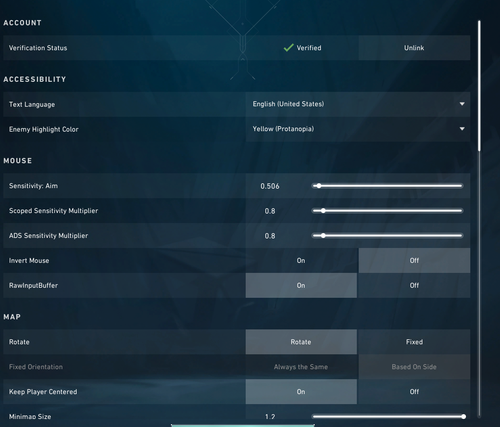Enable RawInputBuffer with On
The image size is (500, 427).
[301, 285]
